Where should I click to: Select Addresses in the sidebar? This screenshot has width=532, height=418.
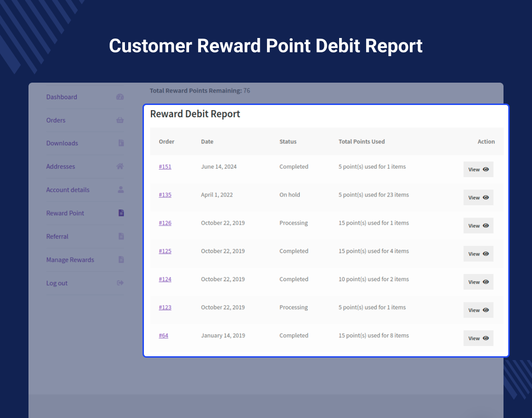pyautogui.click(x=60, y=167)
